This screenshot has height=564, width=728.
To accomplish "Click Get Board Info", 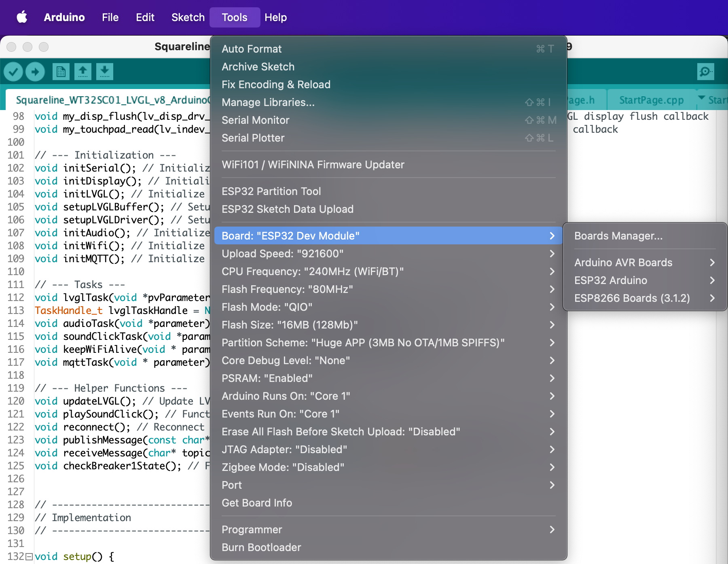I will tap(388, 503).
